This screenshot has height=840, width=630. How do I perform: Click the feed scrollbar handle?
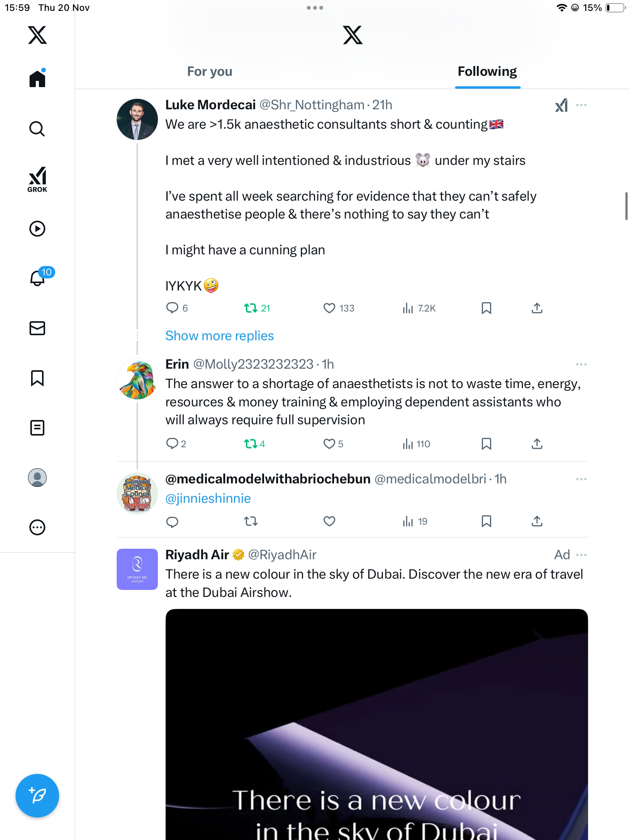pos(626,206)
